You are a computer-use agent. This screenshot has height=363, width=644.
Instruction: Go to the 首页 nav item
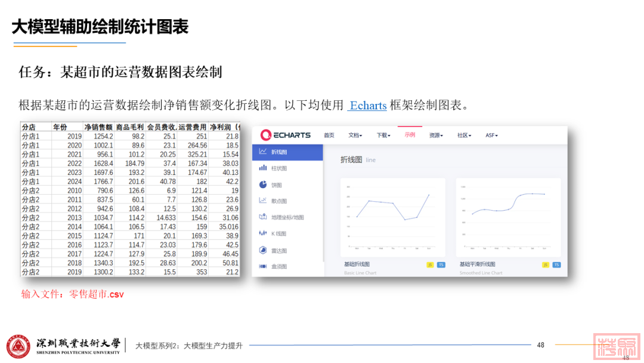(329, 136)
